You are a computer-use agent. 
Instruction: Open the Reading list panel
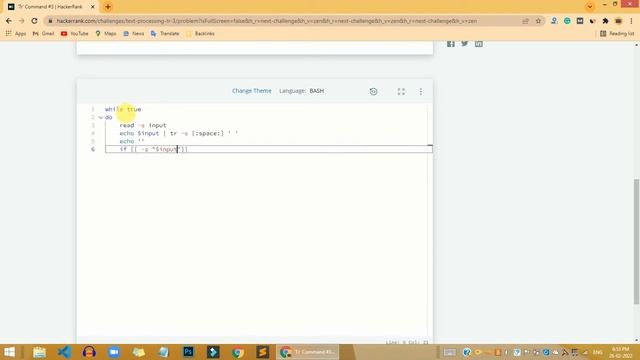click(617, 33)
